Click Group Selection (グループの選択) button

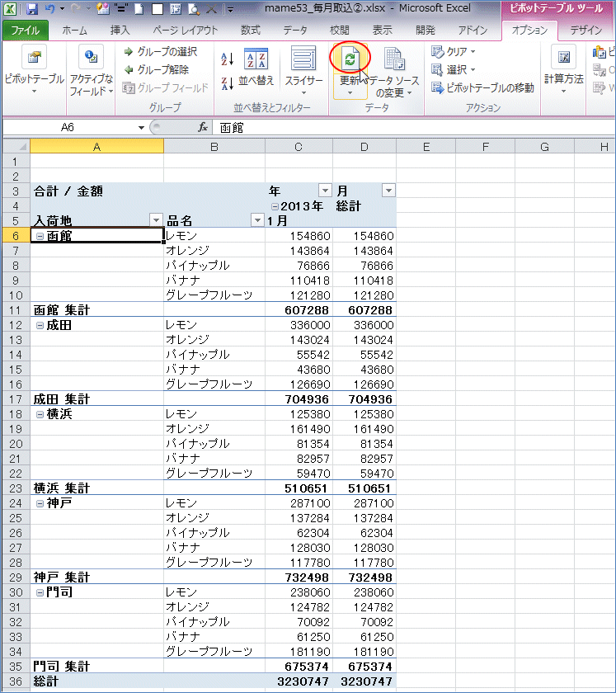[x=161, y=52]
